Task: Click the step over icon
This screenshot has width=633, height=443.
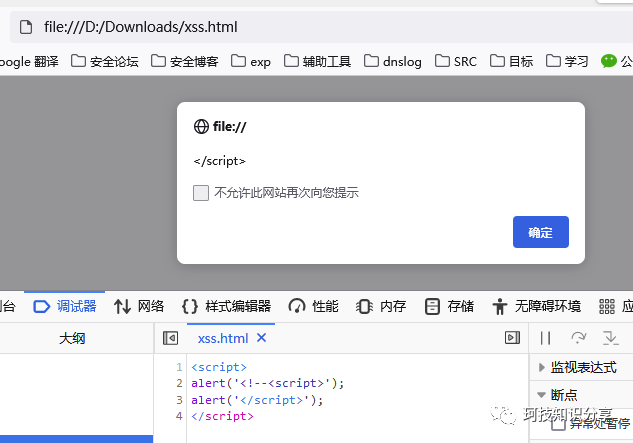Action: pos(579,338)
